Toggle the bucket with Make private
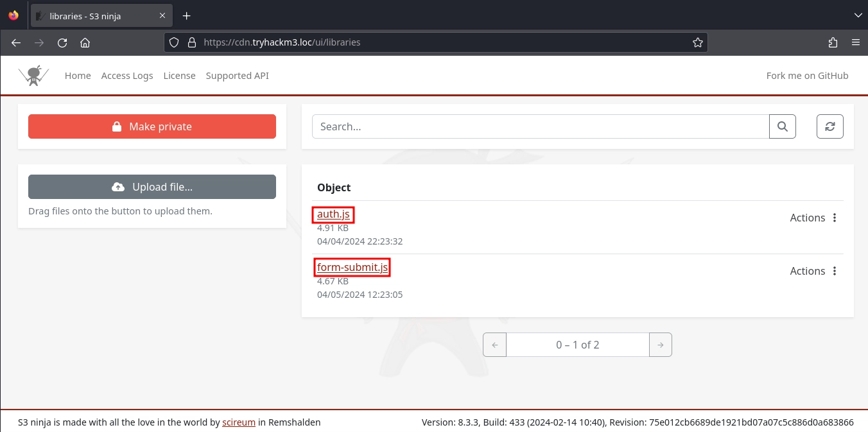This screenshot has height=432, width=868. coord(152,126)
